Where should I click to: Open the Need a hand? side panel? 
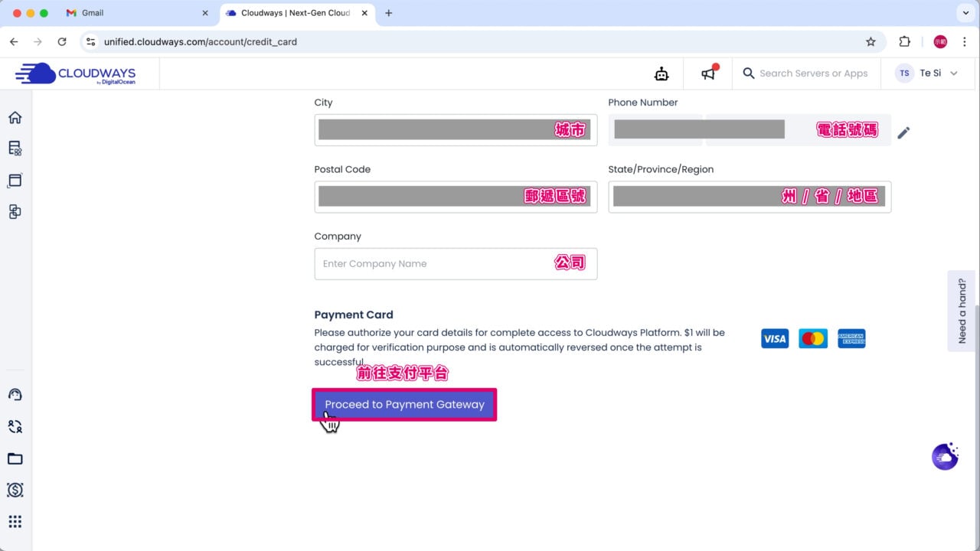point(962,311)
